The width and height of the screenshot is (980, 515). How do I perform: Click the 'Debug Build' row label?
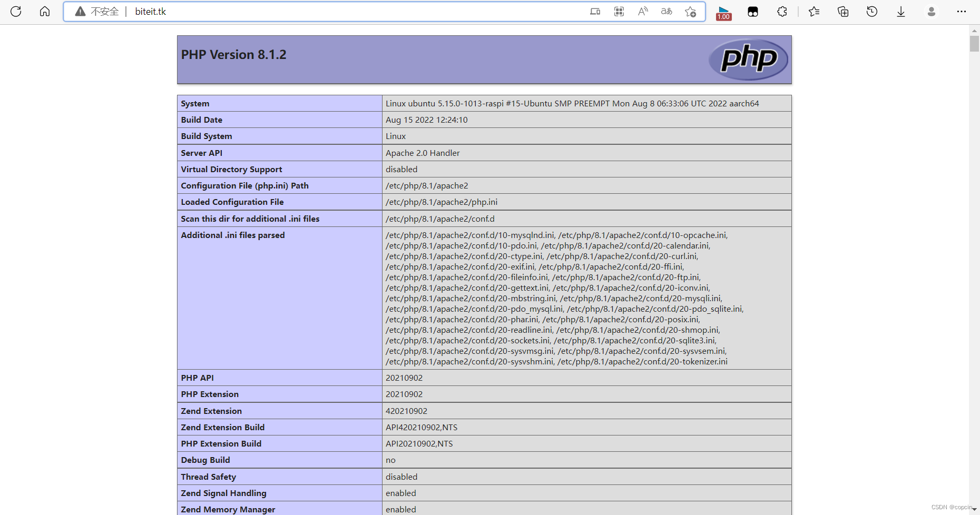(x=205, y=460)
